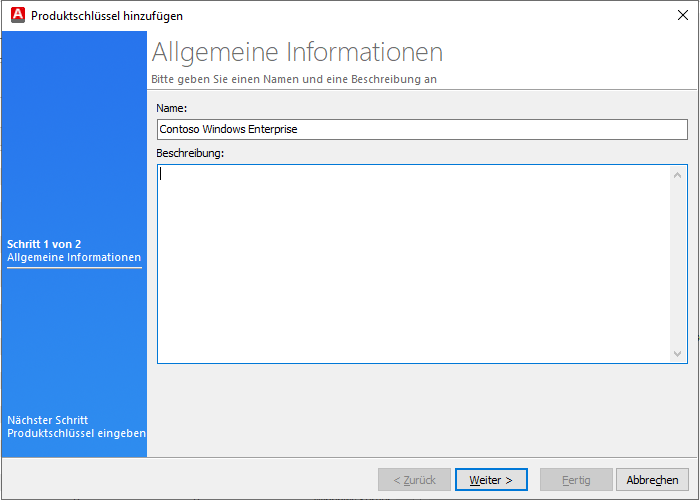Click the Name: label
Viewport: 700px width, 500px height.
pos(172,108)
